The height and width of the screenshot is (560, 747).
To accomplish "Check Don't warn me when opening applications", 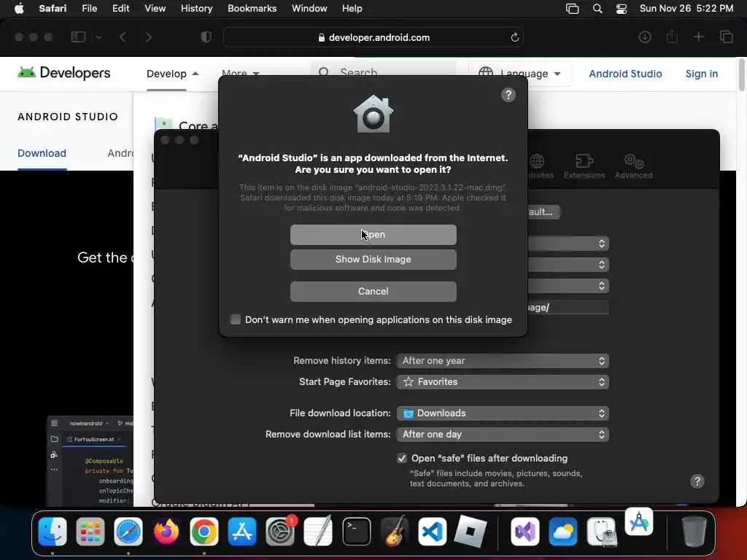I will coord(236,319).
